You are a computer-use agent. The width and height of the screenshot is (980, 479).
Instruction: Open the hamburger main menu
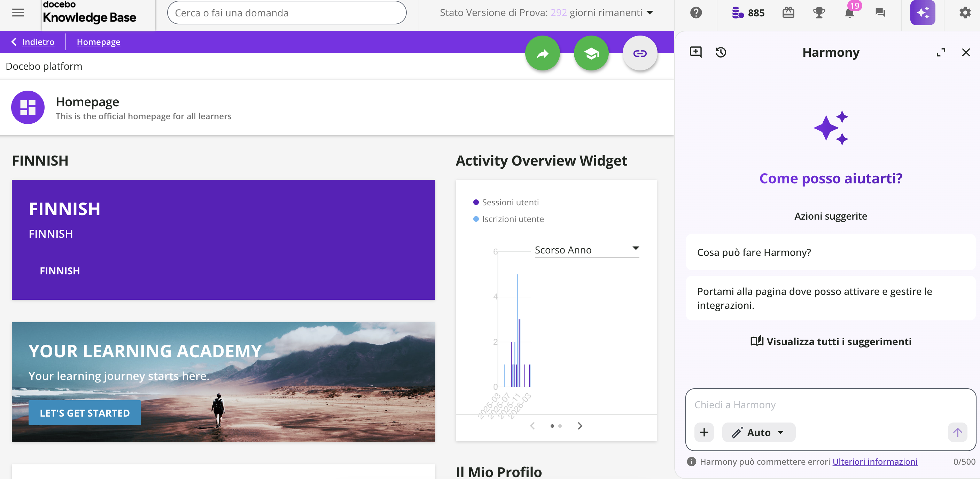pos(18,13)
